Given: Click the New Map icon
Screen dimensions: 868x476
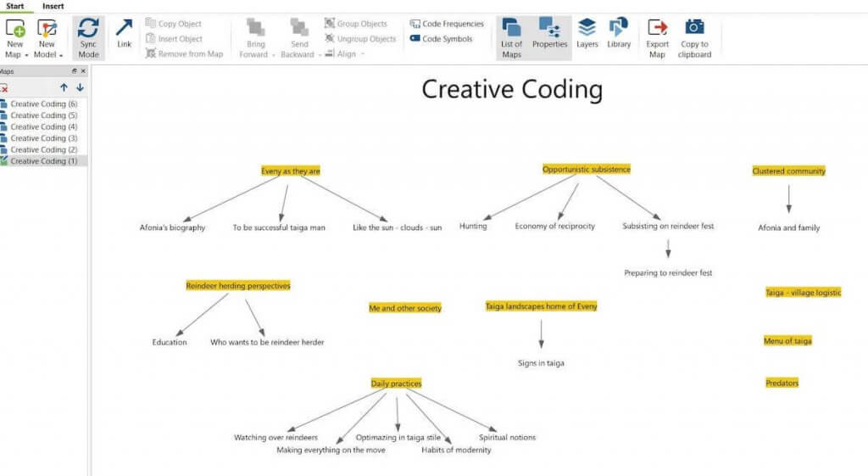Looking at the screenshot, I should pyautogui.click(x=15, y=28).
